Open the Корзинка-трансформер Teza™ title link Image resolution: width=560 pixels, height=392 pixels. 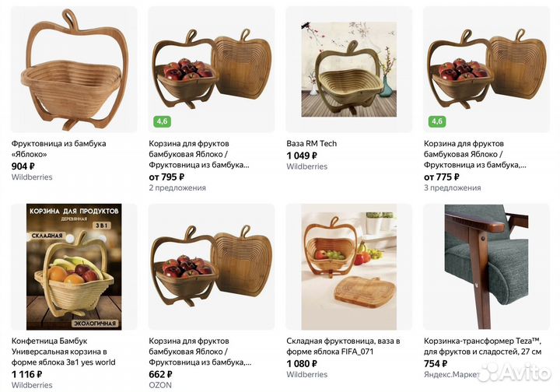[481, 346]
